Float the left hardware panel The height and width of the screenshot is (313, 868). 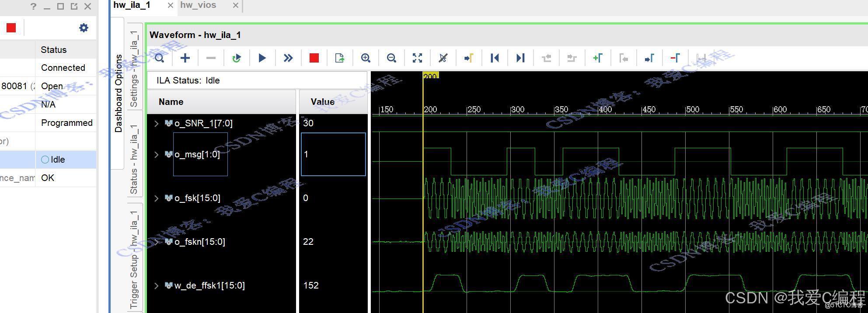(74, 6)
